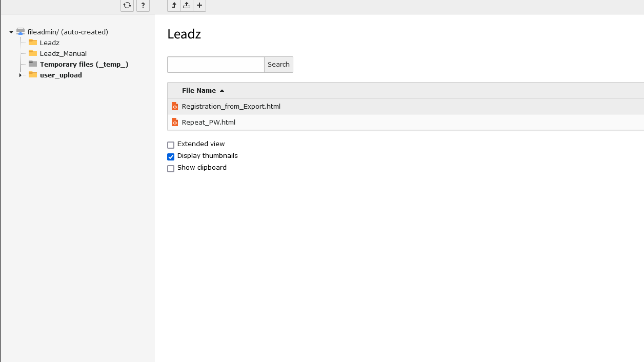
Task: Open the Repeat_PW.html file name link
Action: 208,122
